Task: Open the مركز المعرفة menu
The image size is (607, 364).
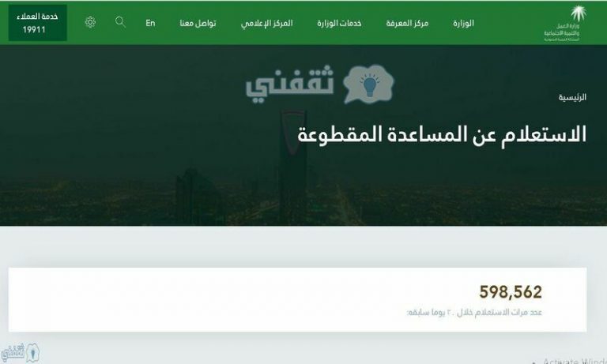Action: coord(407,23)
